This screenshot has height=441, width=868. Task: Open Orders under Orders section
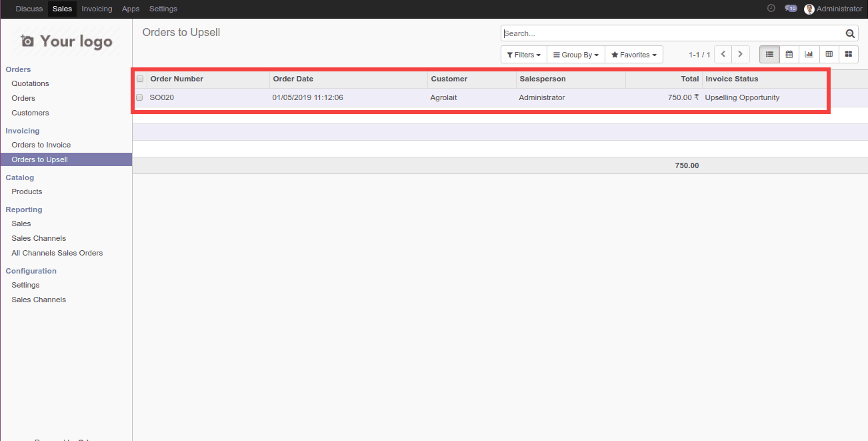click(x=23, y=98)
